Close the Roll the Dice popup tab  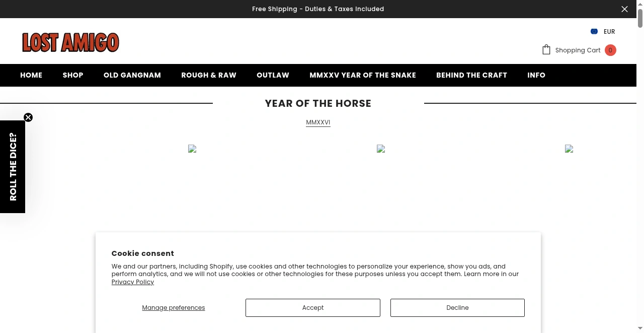28,117
